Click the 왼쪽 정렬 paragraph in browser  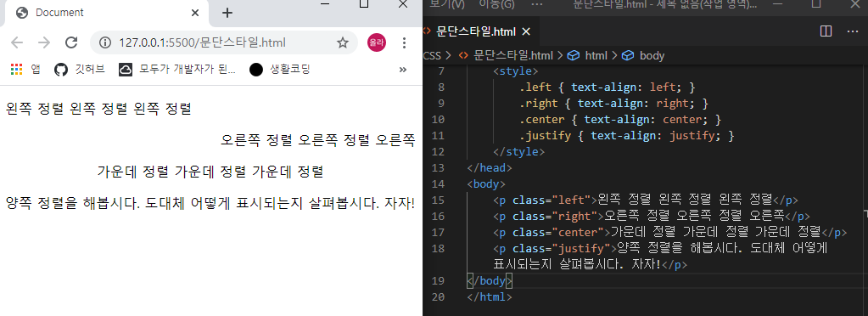point(98,109)
